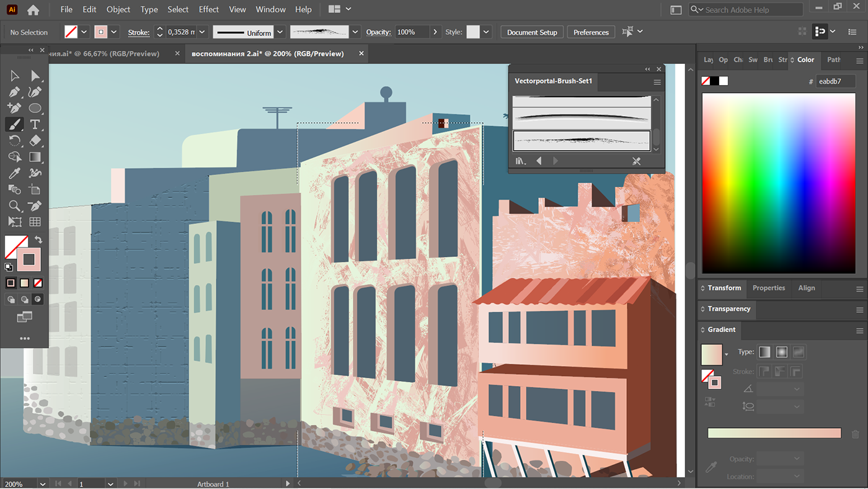Viewport: 868px width, 489px height.
Task: Open the Style dropdown arrow
Action: click(x=487, y=32)
